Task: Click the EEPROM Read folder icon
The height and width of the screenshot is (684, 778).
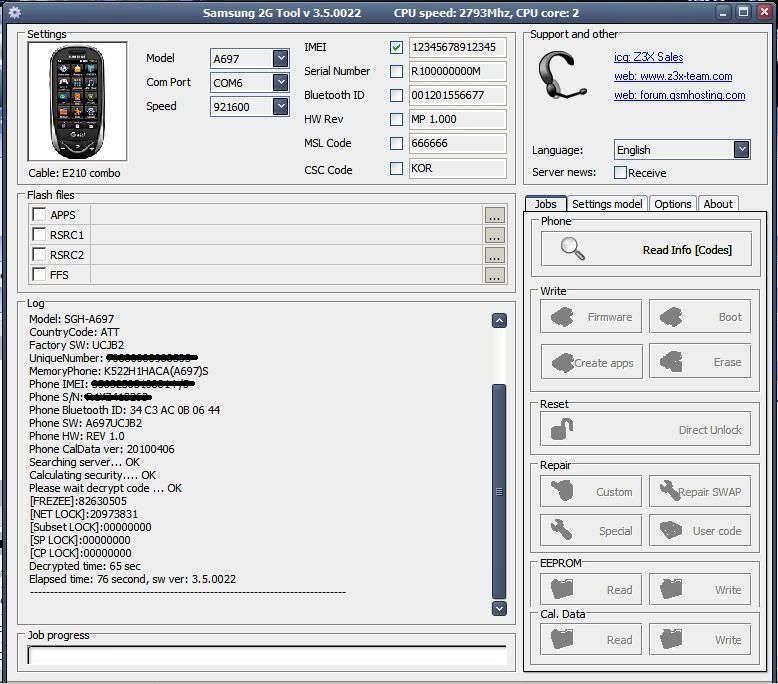Action: coord(562,589)
